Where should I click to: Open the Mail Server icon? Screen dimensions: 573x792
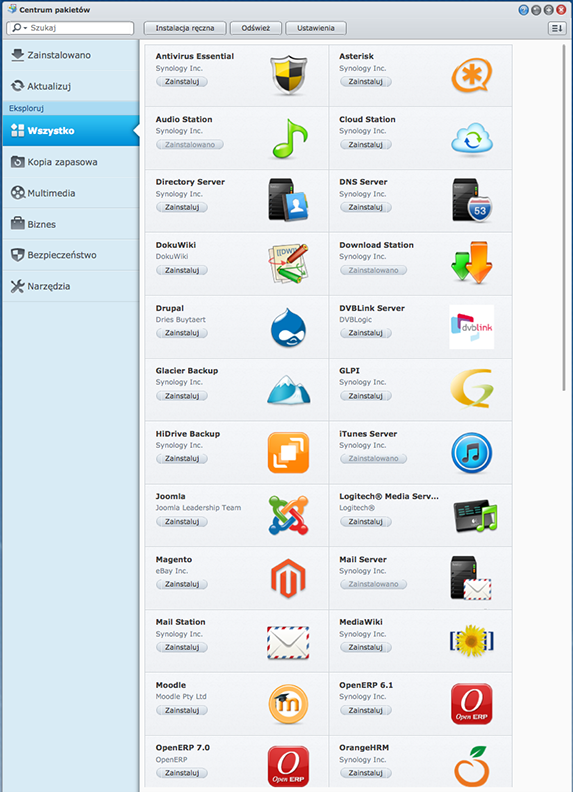[x=471, y=578]
